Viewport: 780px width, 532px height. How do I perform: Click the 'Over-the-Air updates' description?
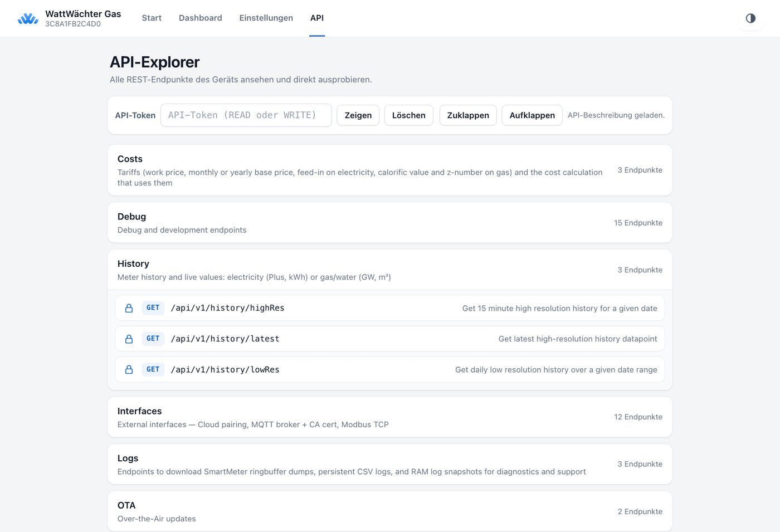pyautogui.click(x=157, y=519)
